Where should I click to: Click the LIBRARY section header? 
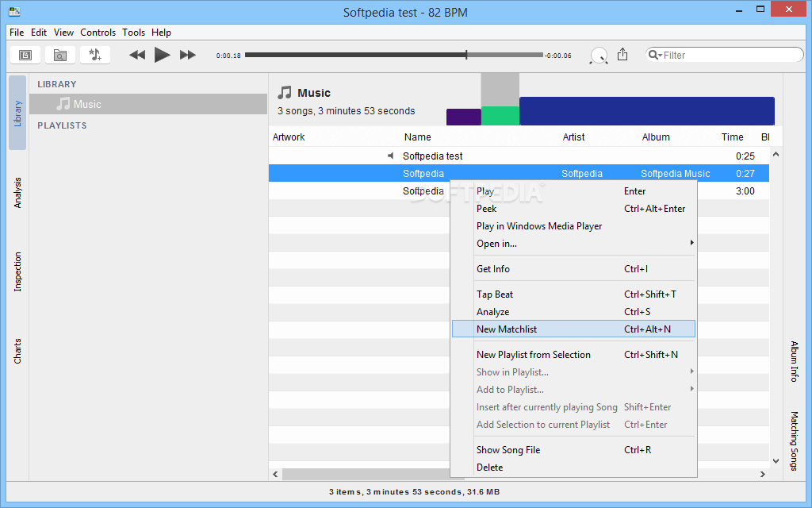pyautogui.click(x=56, y=84)
